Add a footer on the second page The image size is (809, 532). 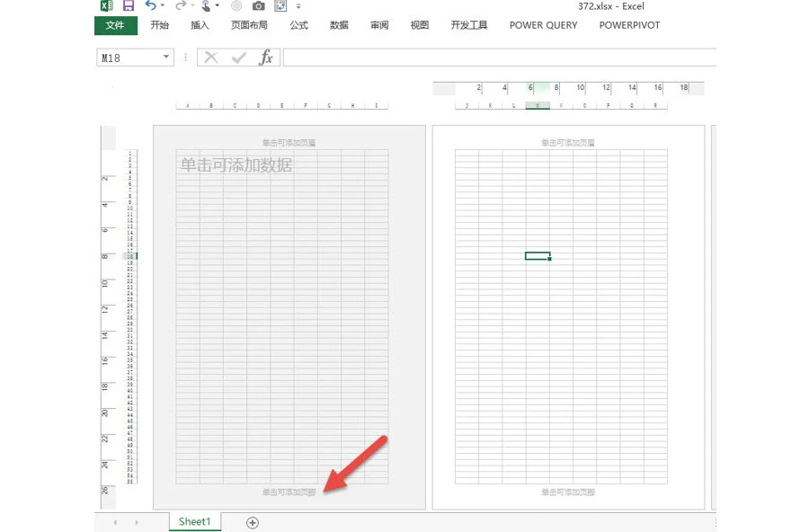568,492
